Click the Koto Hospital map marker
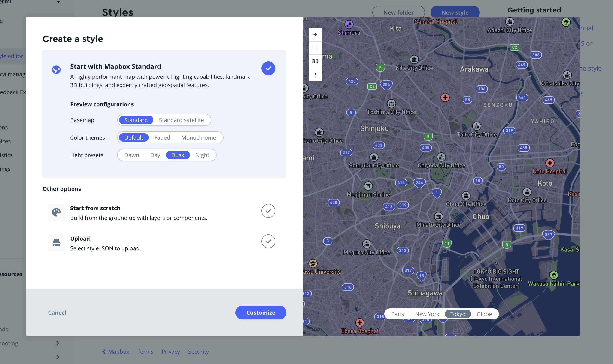Screen dimensions: 613x364 [x=550, y=163]
